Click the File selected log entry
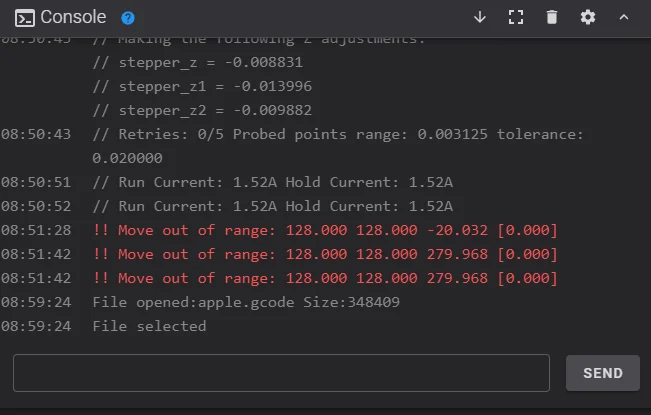This screenshot has height=415, width=651. (149, 326)
